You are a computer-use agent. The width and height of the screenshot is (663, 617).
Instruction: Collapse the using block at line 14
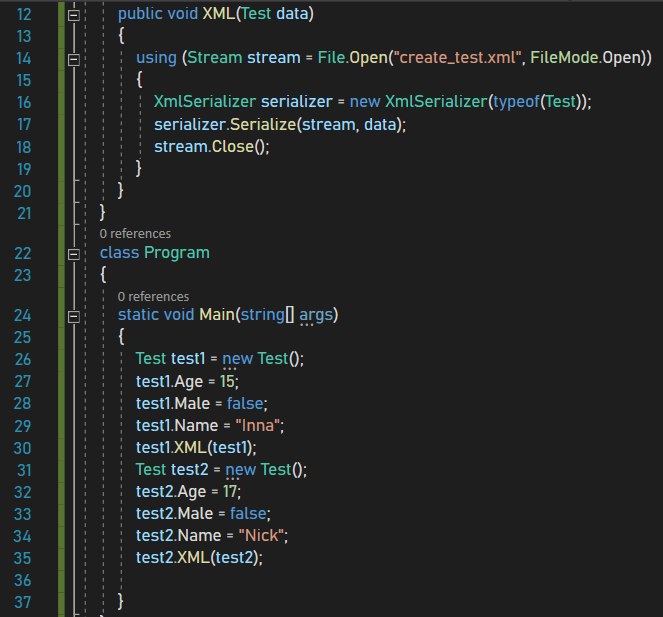click(74, 60)
